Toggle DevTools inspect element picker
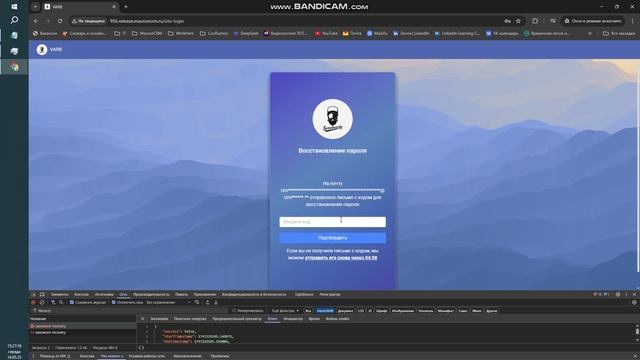 [33, 294]
